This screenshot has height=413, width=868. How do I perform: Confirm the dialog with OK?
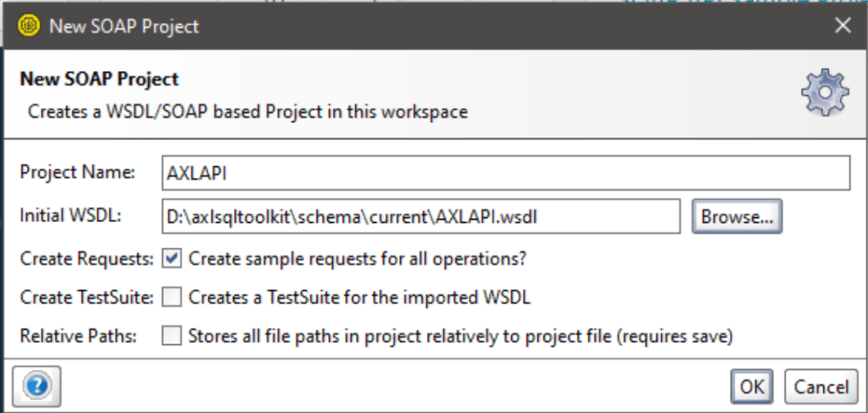[751, 388]
